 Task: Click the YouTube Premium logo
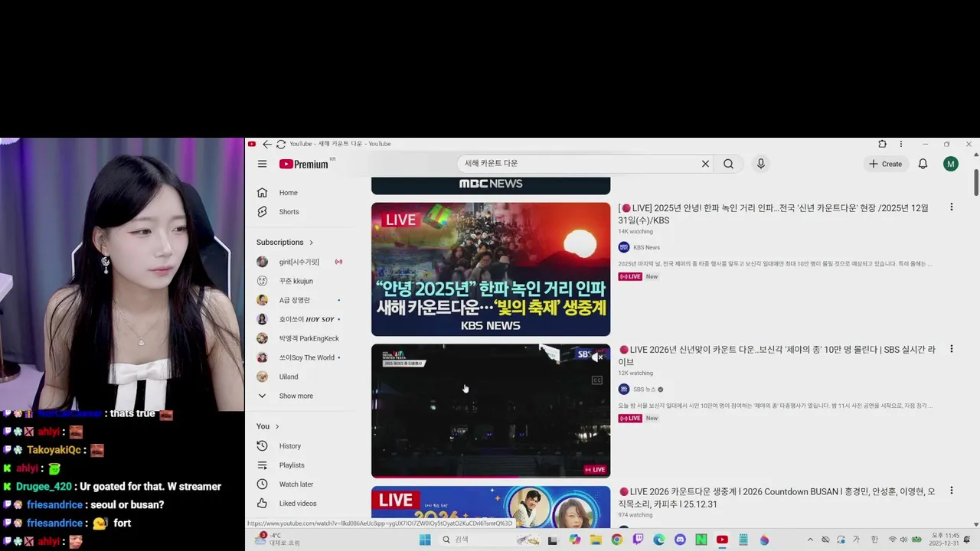coord(305,164)
